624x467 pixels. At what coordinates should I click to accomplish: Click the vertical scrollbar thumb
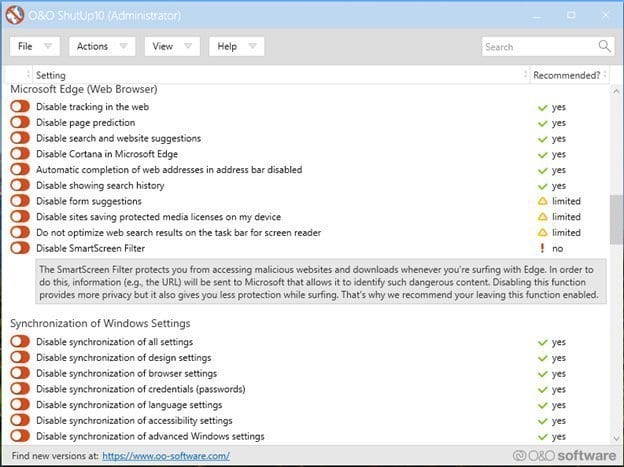click(616, 219)
